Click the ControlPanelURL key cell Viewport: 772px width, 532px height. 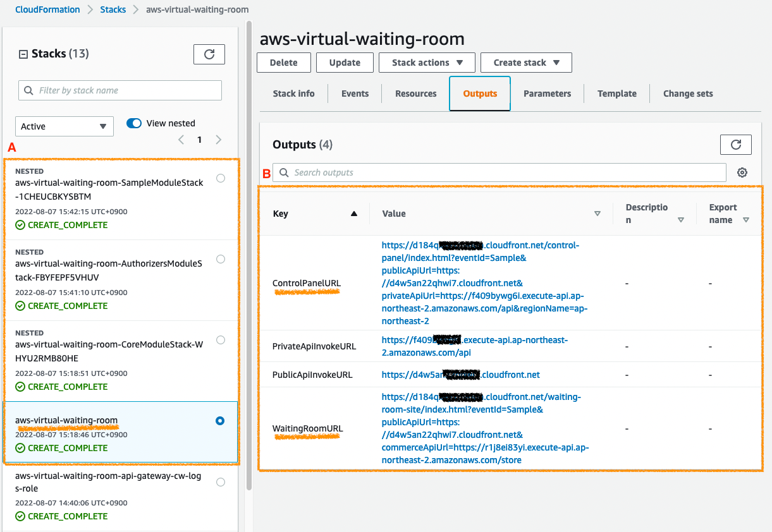(305, 283)
